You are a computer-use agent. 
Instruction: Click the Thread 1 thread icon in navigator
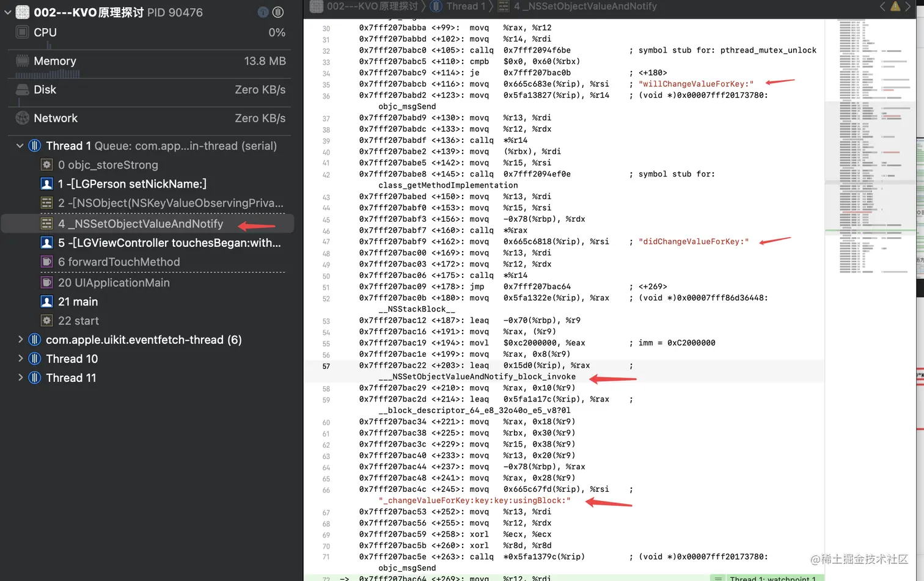[35, 146]
